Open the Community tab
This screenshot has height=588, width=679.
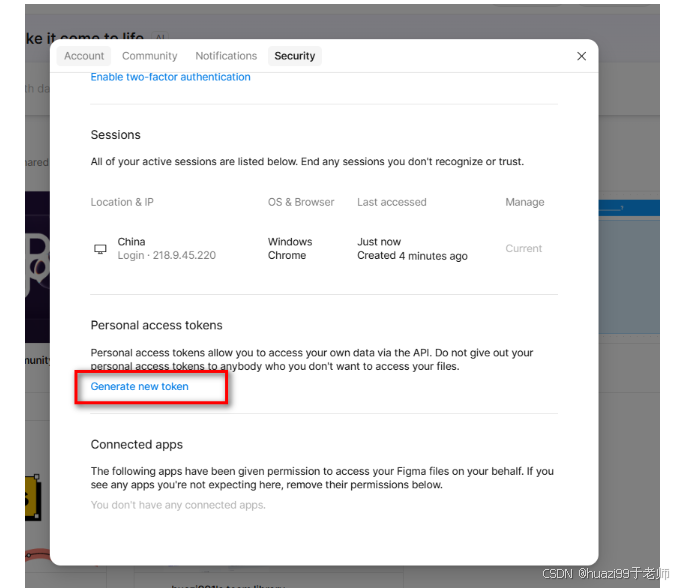(x=149, y=56)
